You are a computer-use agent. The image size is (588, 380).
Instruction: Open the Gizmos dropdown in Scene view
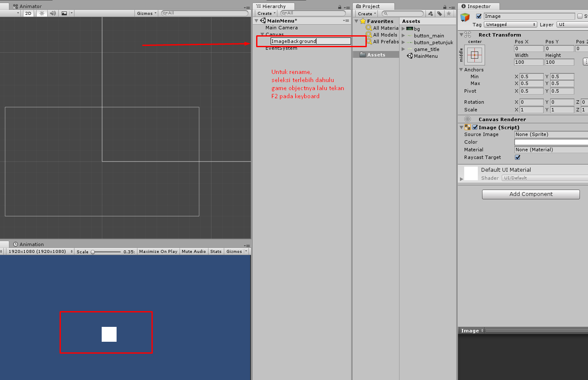[146, 13]
